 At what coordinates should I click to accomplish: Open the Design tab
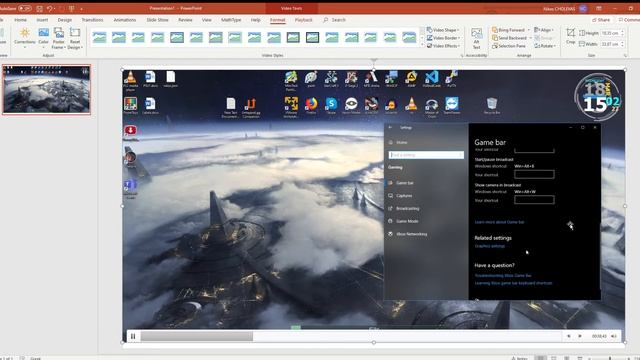click(x=64, y=20)
